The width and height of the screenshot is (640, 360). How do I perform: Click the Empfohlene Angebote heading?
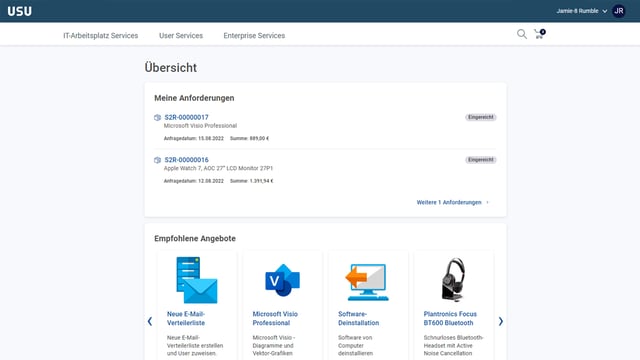coord(195,238)
